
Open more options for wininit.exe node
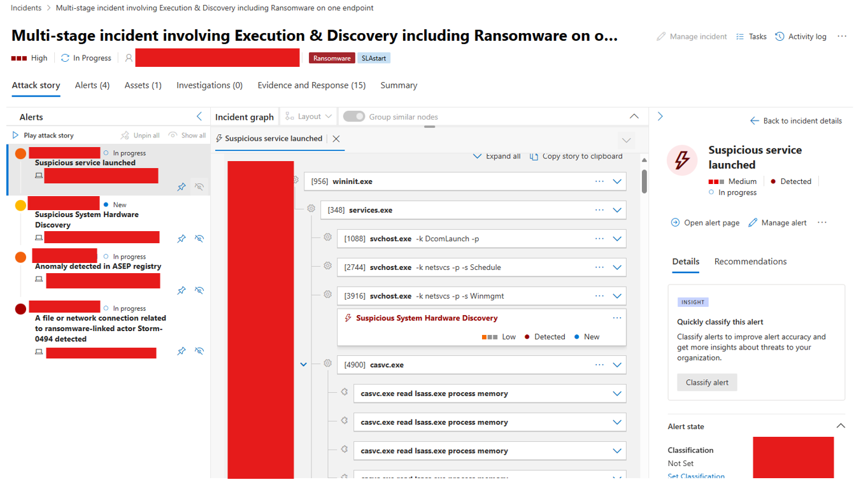599,181
